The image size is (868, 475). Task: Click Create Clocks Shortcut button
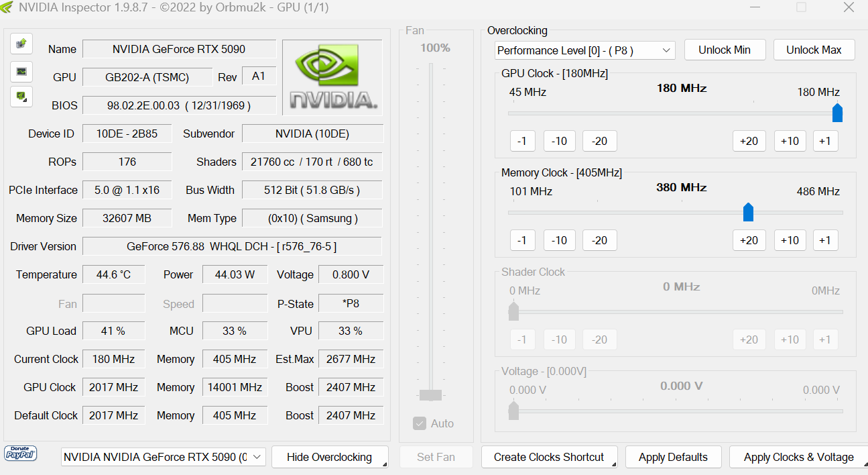coord(549,457)
